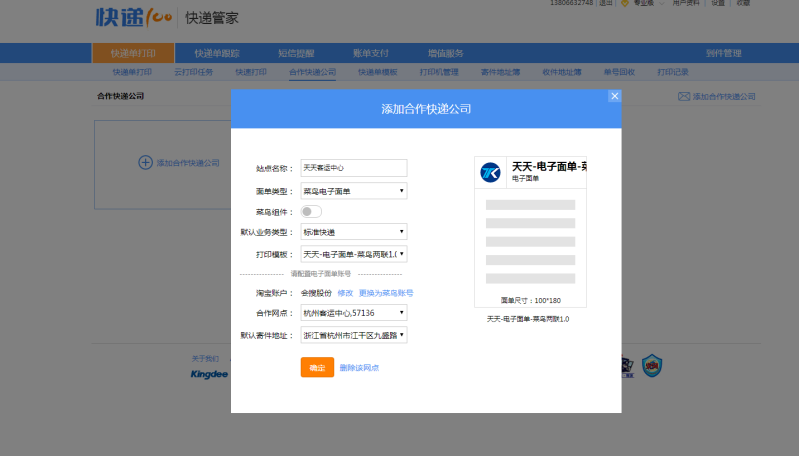Click the plus icon to add courier company
This screenshot has height=457, width=800.
(145, 162)
